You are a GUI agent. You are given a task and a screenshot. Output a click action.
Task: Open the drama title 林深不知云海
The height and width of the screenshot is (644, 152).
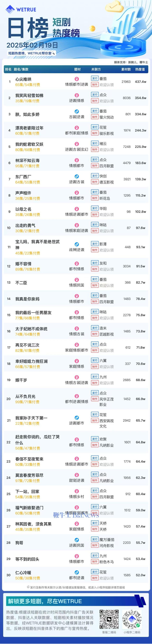tap(27, 161)
